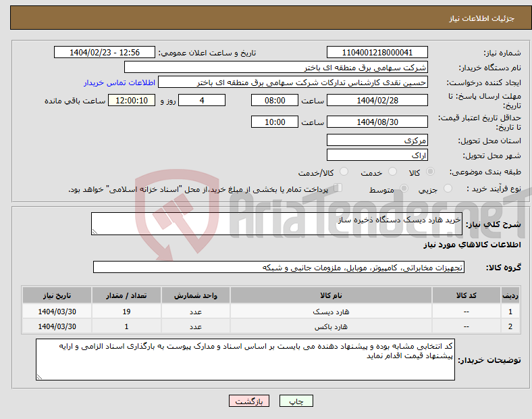
Task: Click the unit عدد in هارد باکس row
Action: coord(196,326)
